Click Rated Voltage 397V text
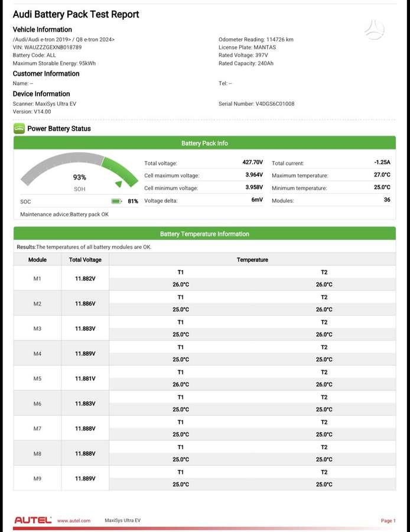Screen dimensions: 410x532 point(243,55)
